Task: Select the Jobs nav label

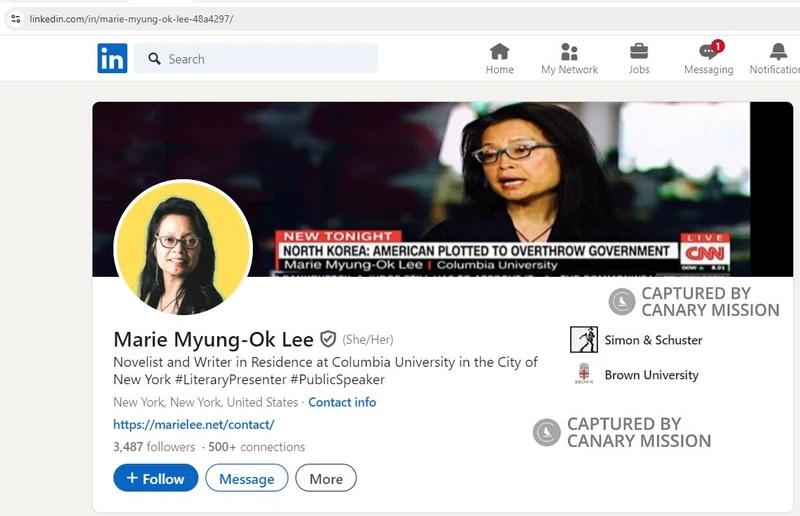Action: tap(639, 69)
